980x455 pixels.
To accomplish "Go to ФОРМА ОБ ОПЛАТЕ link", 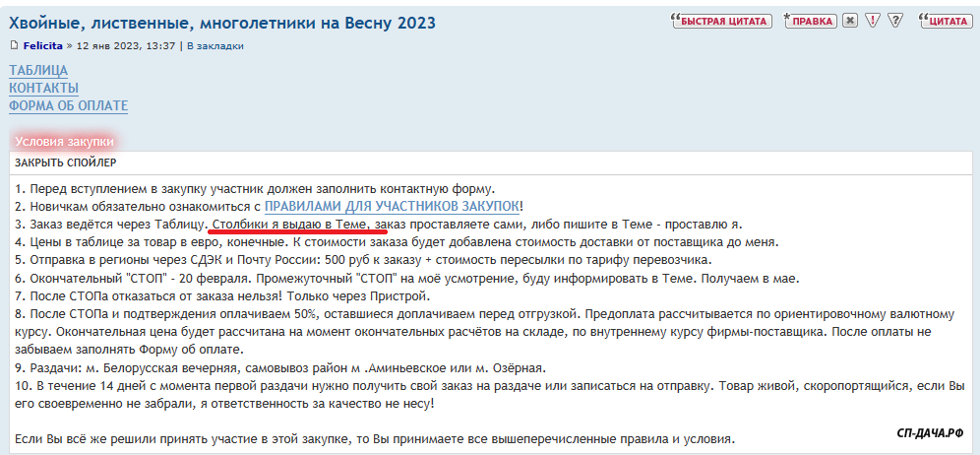I will coord(68,105).
